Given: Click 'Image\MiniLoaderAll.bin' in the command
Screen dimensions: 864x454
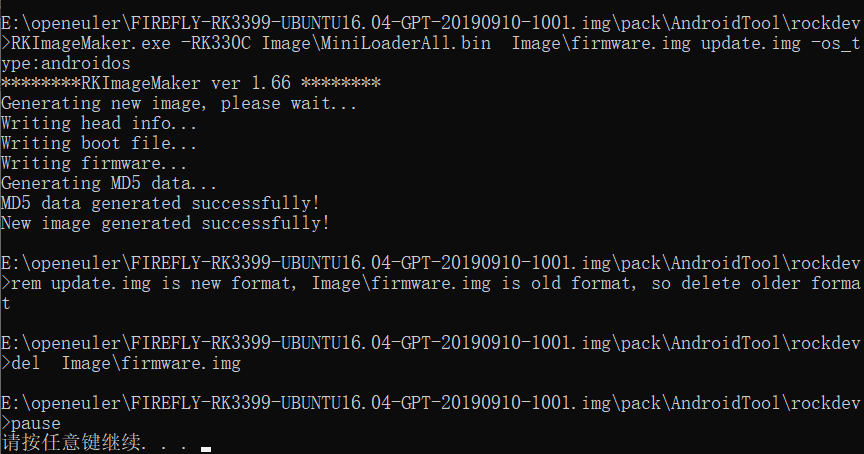Looking at the screenshot, I should tap(376, 43).
